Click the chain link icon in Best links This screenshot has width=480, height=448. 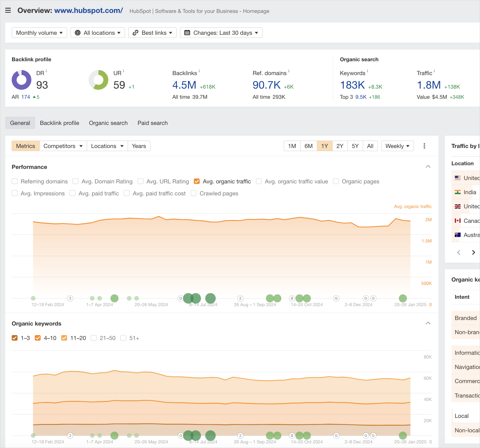coord(135,33)
